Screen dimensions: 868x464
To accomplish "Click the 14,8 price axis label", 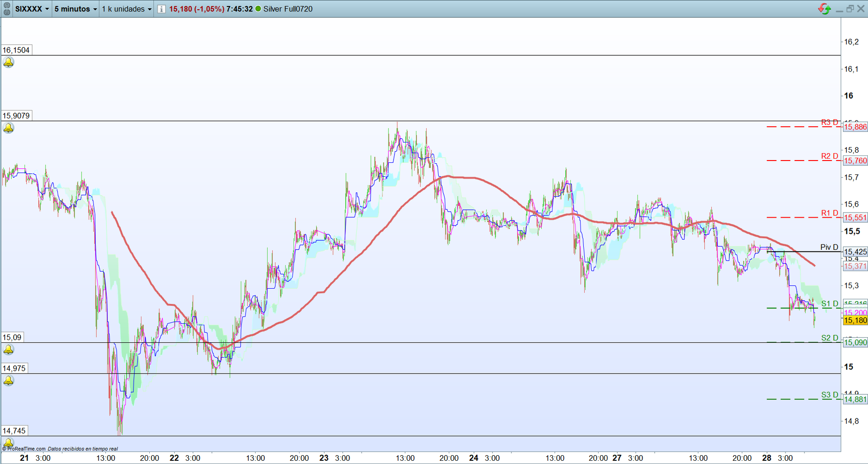I will tap(851, 421).
